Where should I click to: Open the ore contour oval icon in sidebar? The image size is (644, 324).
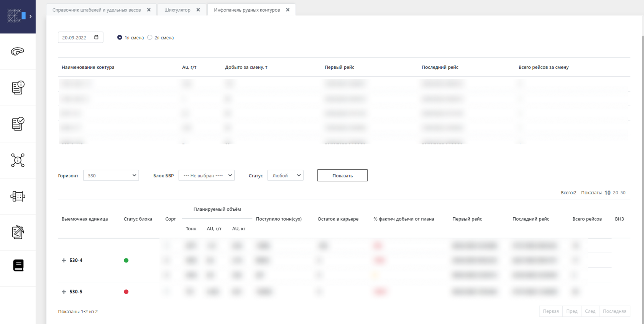coord(18,51)
